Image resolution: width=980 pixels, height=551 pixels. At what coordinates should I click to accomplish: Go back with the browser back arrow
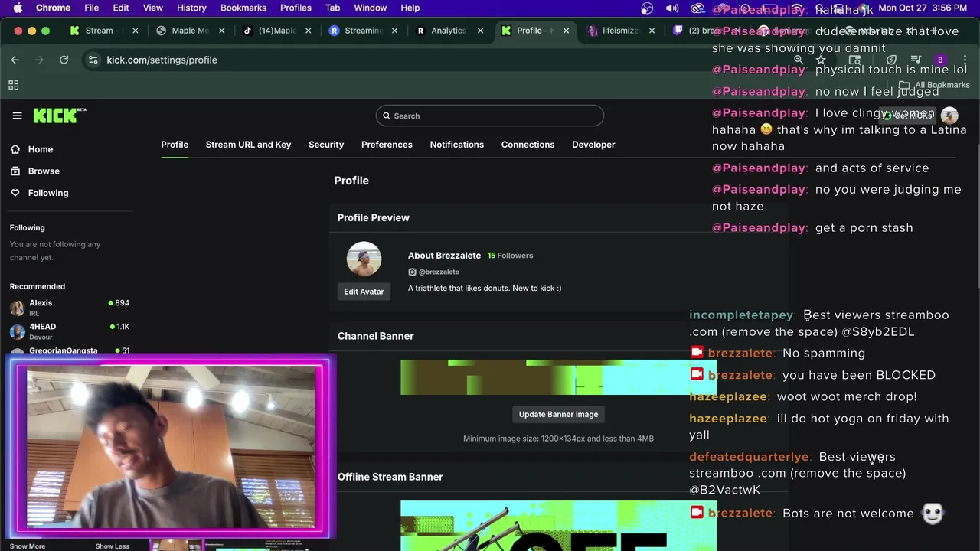[x=15, y=60]
